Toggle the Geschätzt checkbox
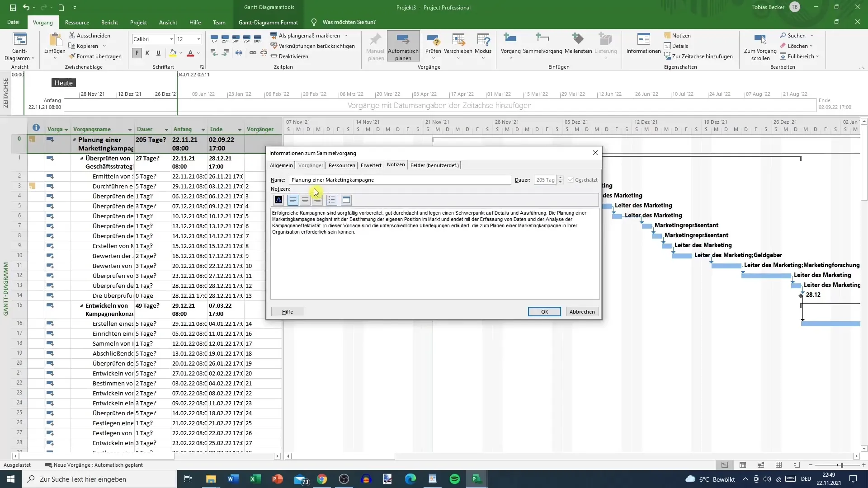Viewport: 868px width, 488px height. 571,180
